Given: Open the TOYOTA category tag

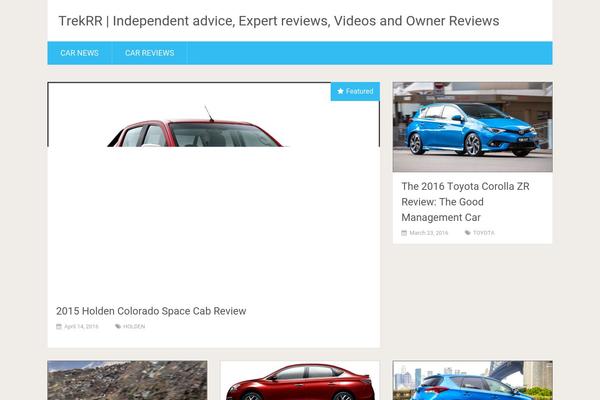Looking at the screenshot, I should [484, 233].
